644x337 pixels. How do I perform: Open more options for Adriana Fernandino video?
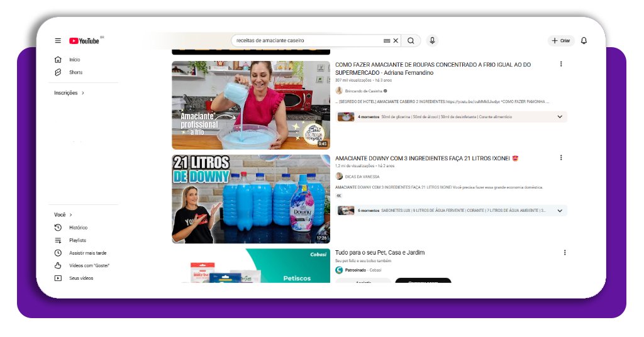[561, 64]
